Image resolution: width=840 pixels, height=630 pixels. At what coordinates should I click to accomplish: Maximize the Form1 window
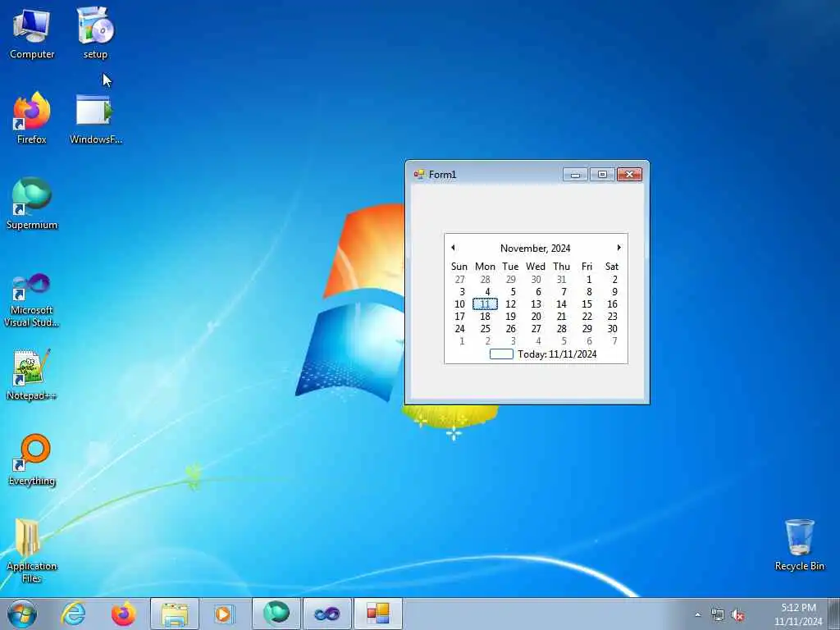coord(602,175)
